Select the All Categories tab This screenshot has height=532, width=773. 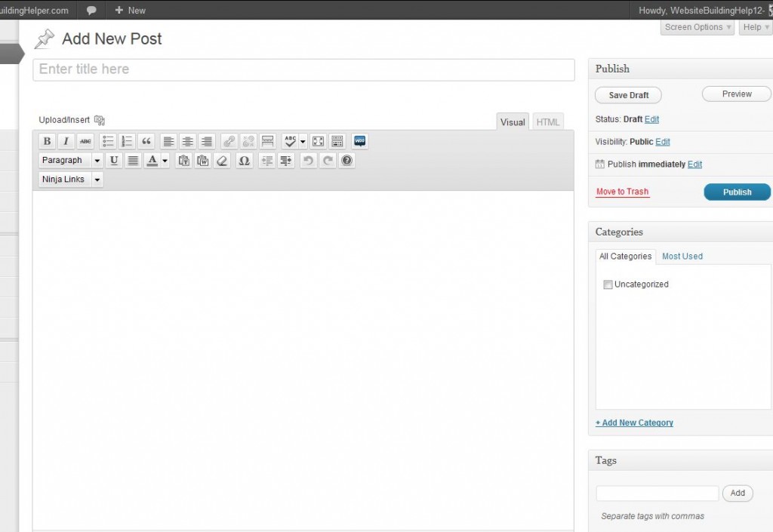point(625,256)
